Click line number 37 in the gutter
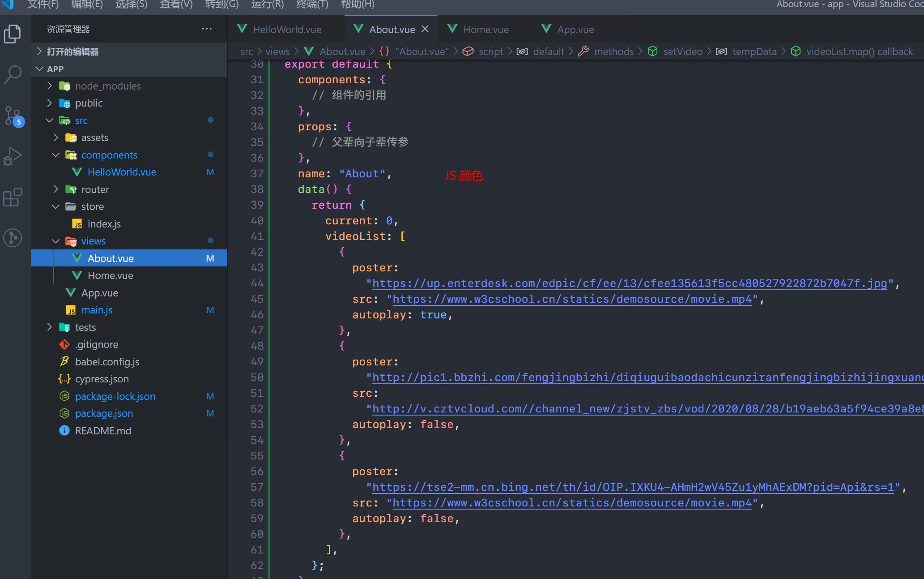Image resolution: width=924 pixels, height=579 pixels. 257,174
